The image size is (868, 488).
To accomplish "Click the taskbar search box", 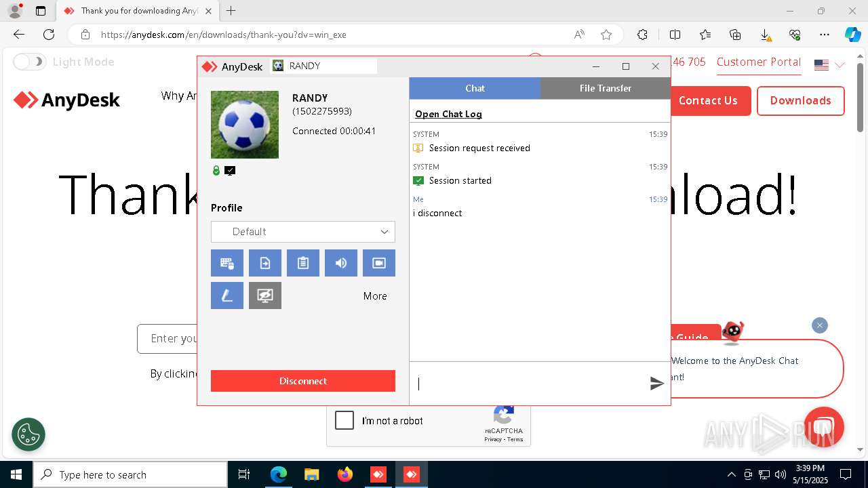I will point(130,474).
